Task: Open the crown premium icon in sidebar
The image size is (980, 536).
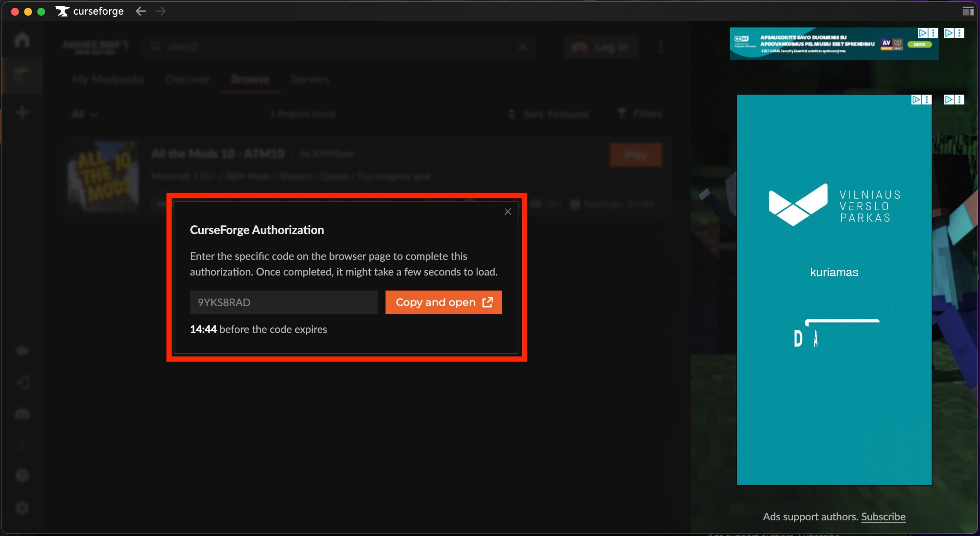Action: coord(22,350)
